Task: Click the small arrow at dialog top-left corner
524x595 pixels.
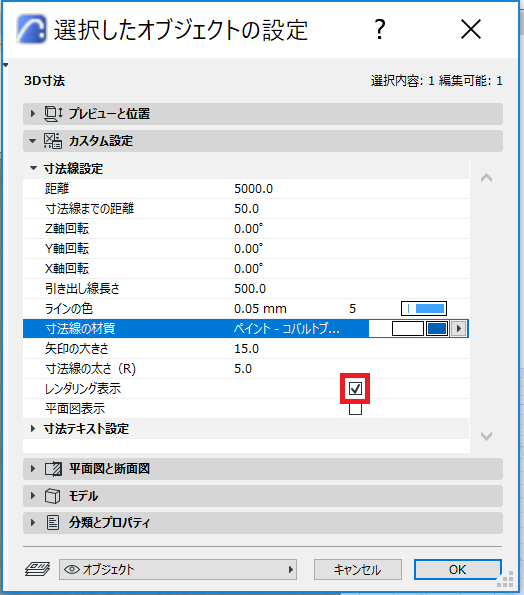Action: (x=5, y=65)
